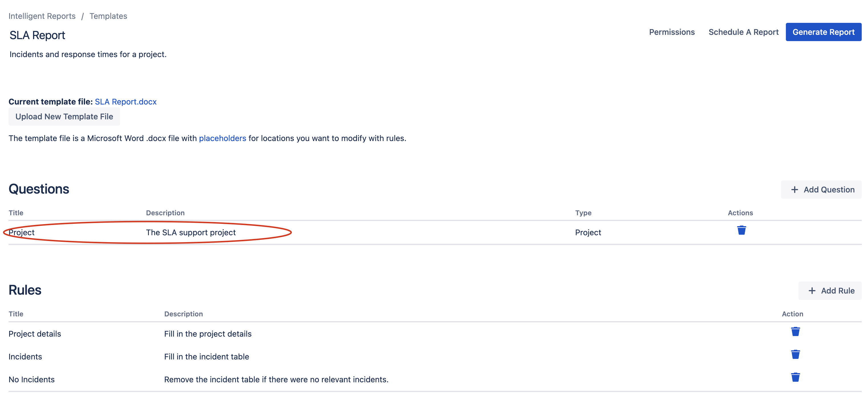This screenshot has width=868, height=402.
Task: Open the No Incidents rule for editing
Action: (31, 379)
